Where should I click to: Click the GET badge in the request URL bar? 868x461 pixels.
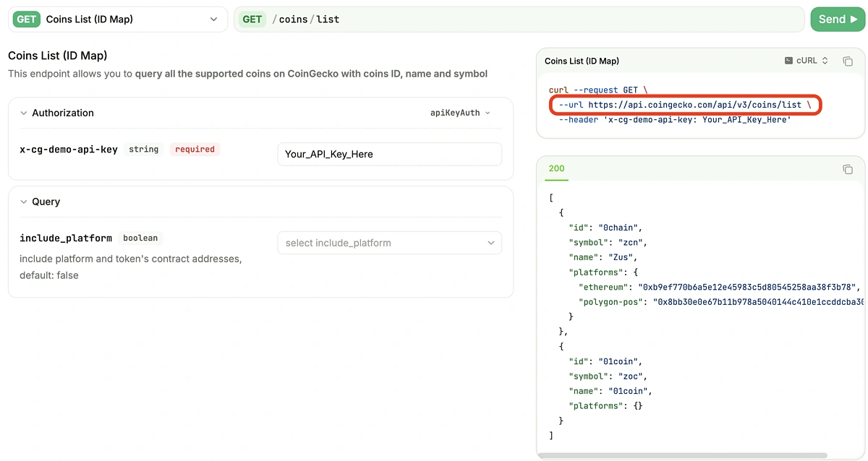tap(252, 19)
